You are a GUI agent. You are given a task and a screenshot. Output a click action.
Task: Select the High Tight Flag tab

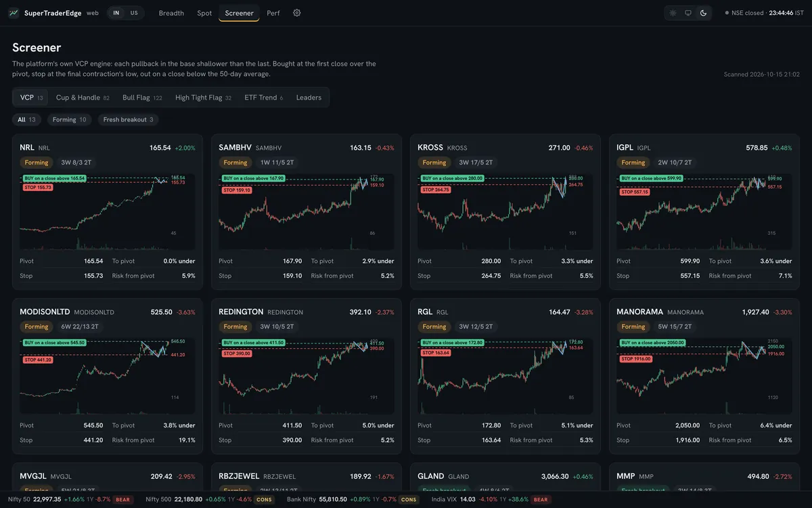tap(203, 98)
